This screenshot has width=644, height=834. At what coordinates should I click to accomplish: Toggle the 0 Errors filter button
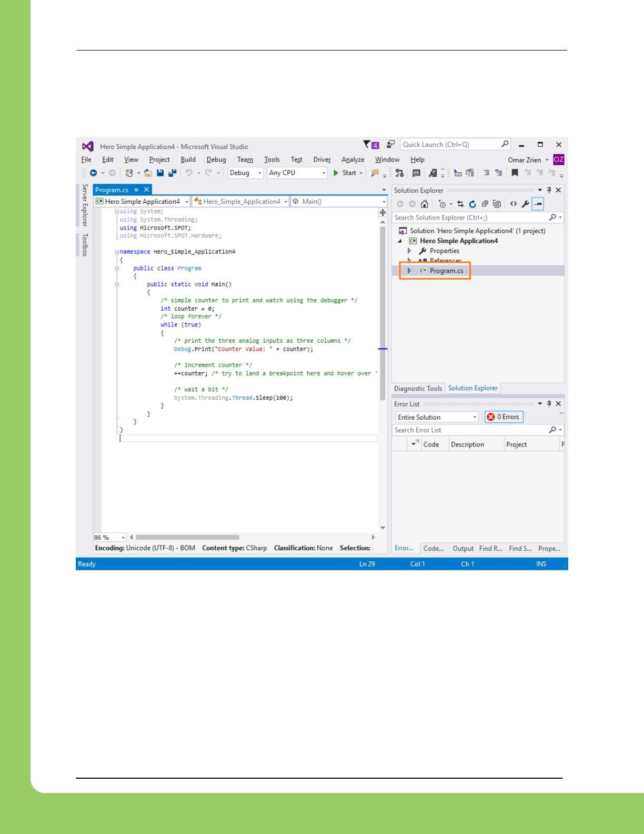point(504,417)
